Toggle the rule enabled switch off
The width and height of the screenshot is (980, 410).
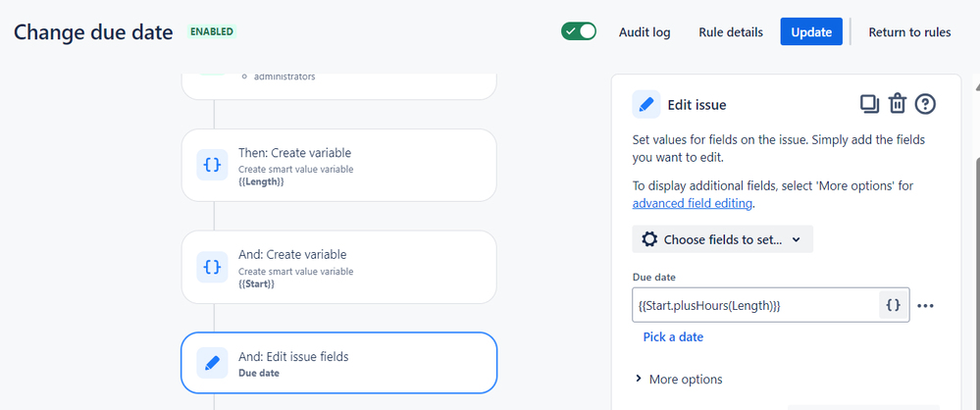[x=579, y=31]
